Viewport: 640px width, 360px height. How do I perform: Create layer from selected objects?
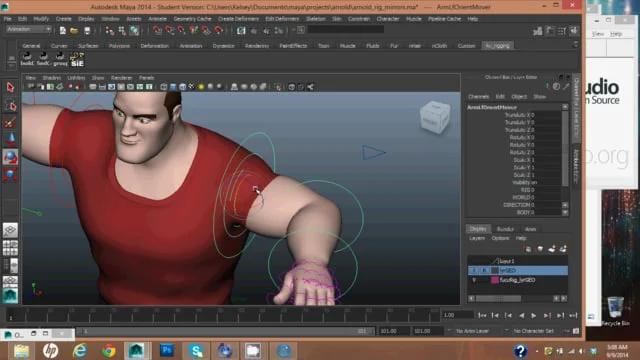[563, 249]
